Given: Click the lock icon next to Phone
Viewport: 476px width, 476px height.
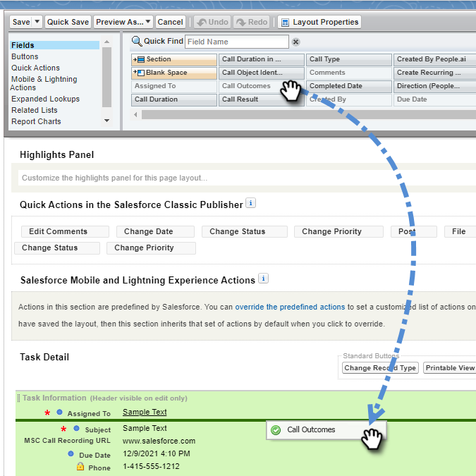Looking at the screenshot, I should coord(80,466).
